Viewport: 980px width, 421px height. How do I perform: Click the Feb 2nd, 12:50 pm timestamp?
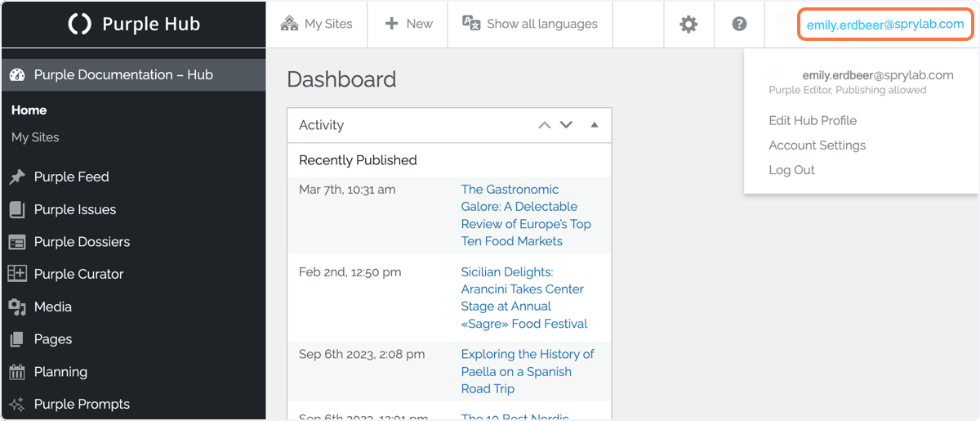click(350, 272)
